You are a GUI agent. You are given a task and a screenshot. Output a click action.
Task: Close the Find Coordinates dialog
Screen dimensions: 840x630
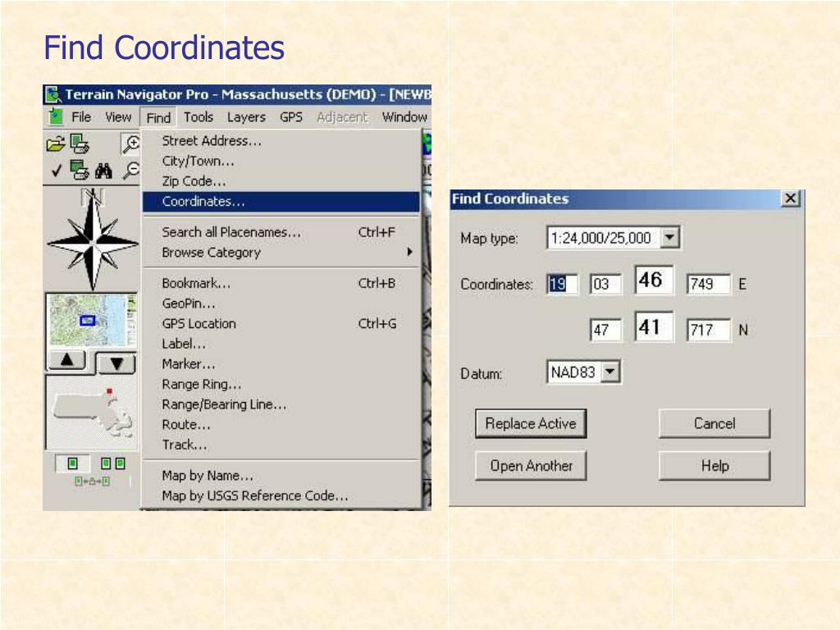tap(790, 199)
